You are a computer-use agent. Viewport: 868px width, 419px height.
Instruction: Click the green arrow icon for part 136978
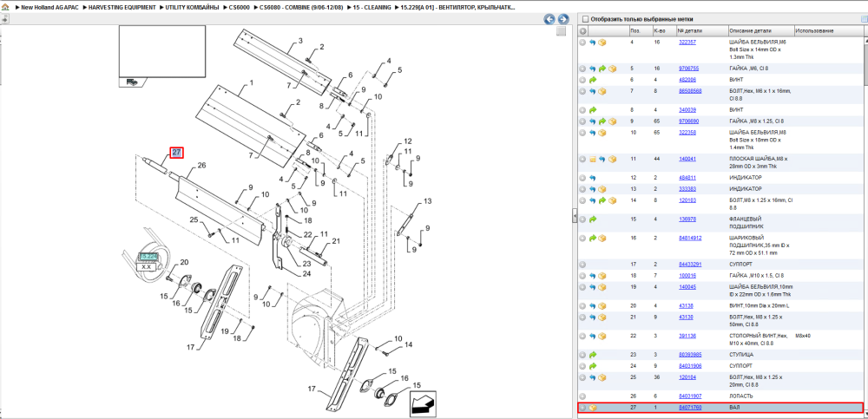592,219
